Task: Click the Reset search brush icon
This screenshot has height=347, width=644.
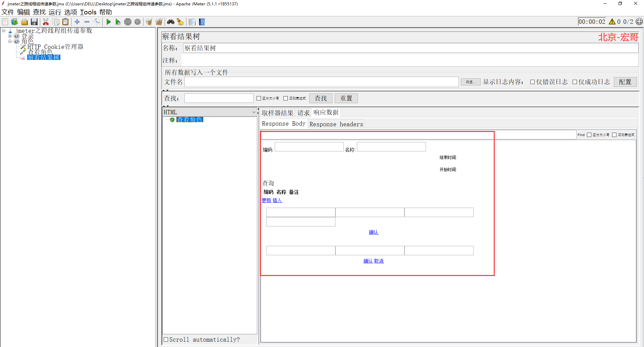Action: [x=180, y=22]
